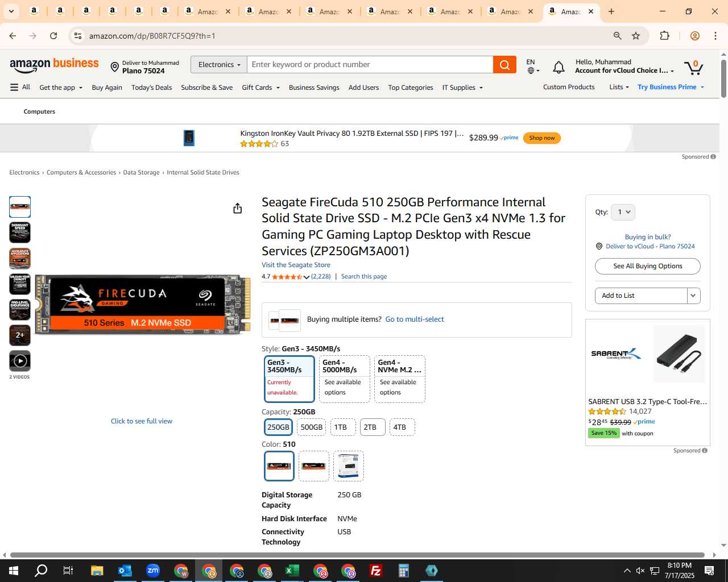Open Excel from the taskbar
Viewport: 728px width, 582px height.
coord(292,571)
